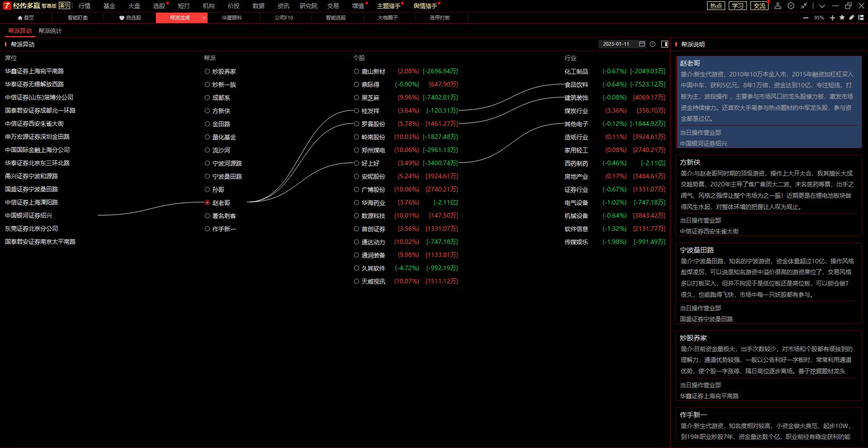Open the 方新侠 description card
Image resolution: width=868 pixels, height=448 pixels.
coord(769,195)
